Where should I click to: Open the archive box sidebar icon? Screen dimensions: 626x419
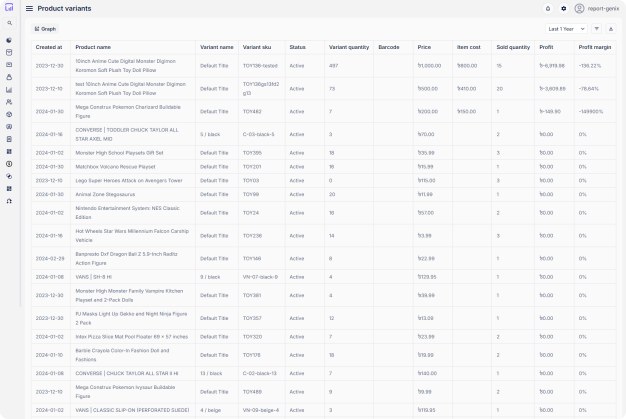coord(9,52)
